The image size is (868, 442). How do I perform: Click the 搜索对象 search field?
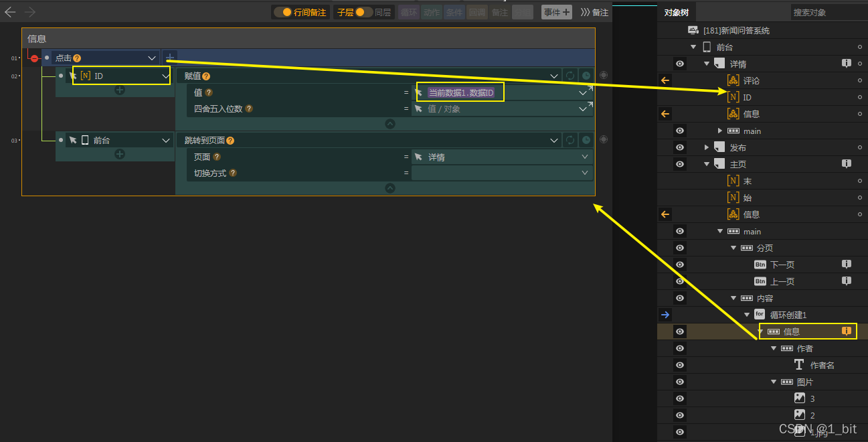[829, 12]
